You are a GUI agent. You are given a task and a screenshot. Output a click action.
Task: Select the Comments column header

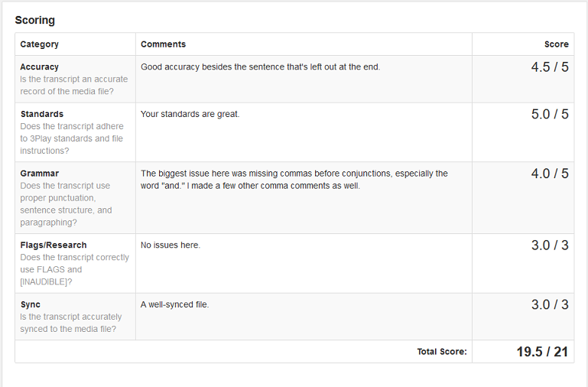pyautogui.click(x=163, y=44)
